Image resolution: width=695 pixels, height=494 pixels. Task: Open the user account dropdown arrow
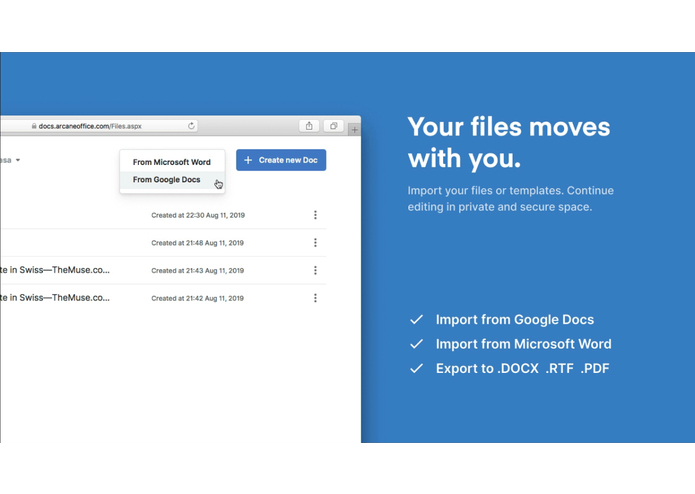(18, 160)
